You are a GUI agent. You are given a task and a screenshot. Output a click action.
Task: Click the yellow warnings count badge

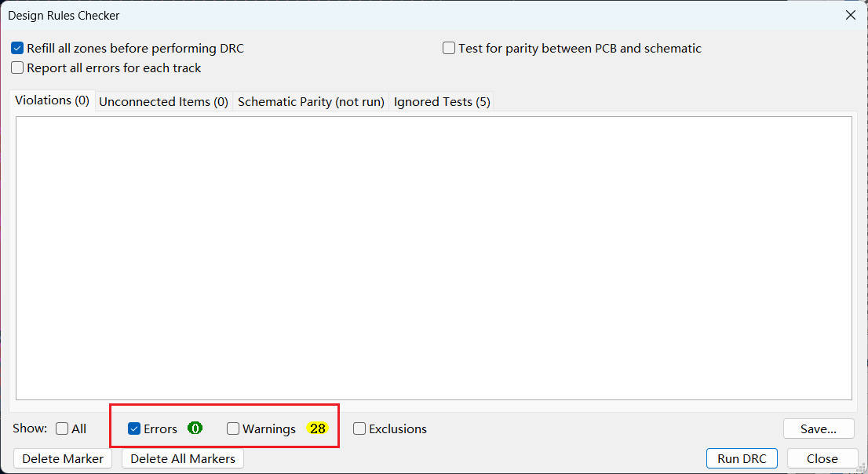317,428
